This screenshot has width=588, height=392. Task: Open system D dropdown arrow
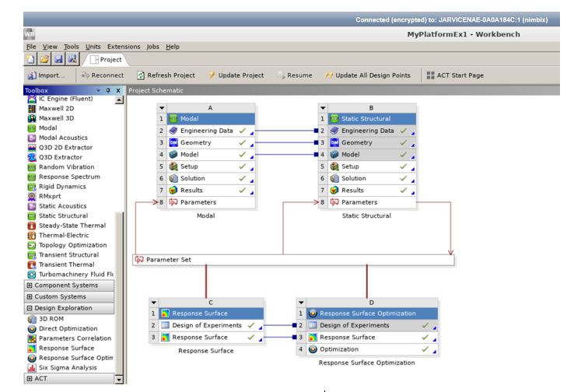click(301, 303)
